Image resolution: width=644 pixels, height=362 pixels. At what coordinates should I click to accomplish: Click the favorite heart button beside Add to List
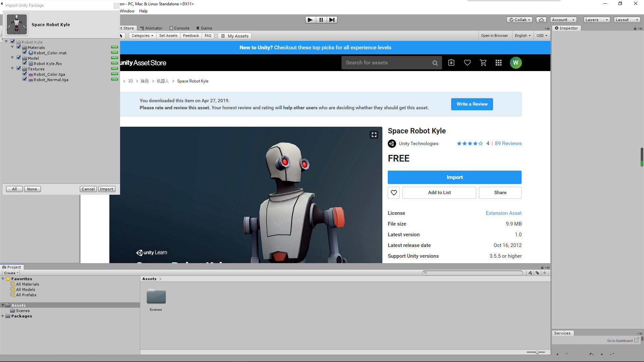pyautogui.click(x=394, y=193)
